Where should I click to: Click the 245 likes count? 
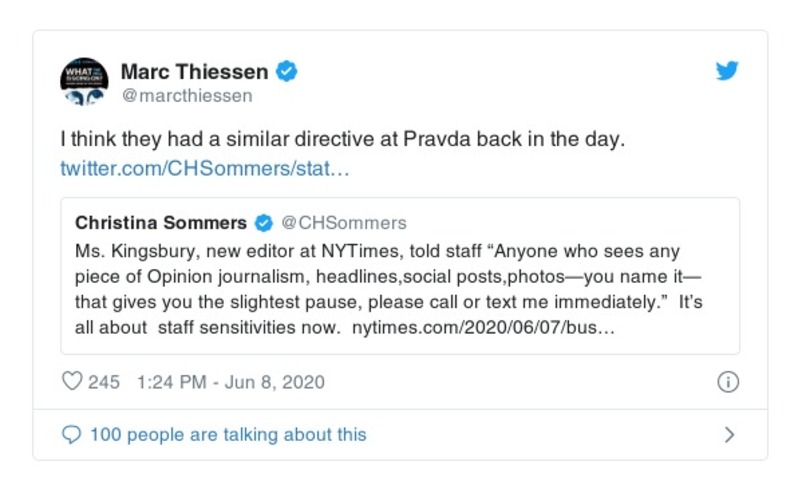click(104, 382)
